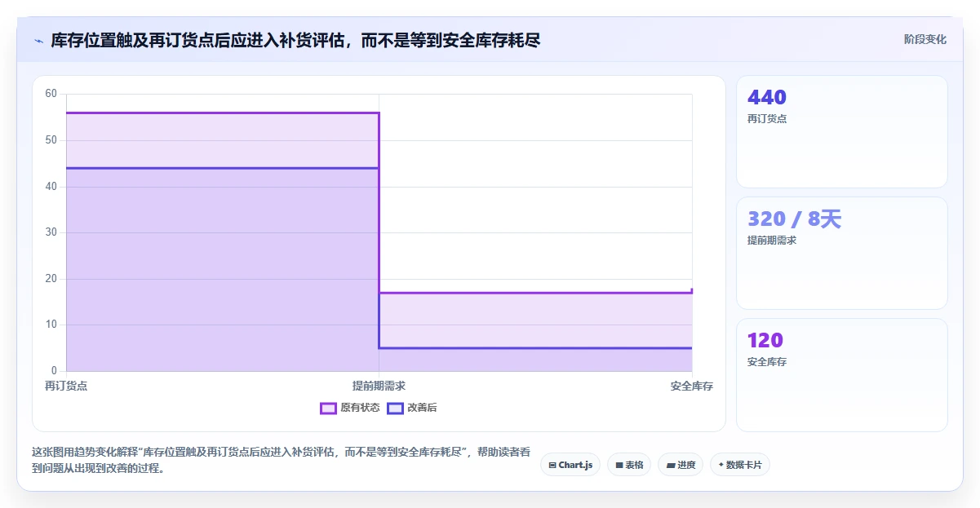This screenshot has height=508, width=980.
Task: Toggle the 改善后 legend entry
Action: 412,408
